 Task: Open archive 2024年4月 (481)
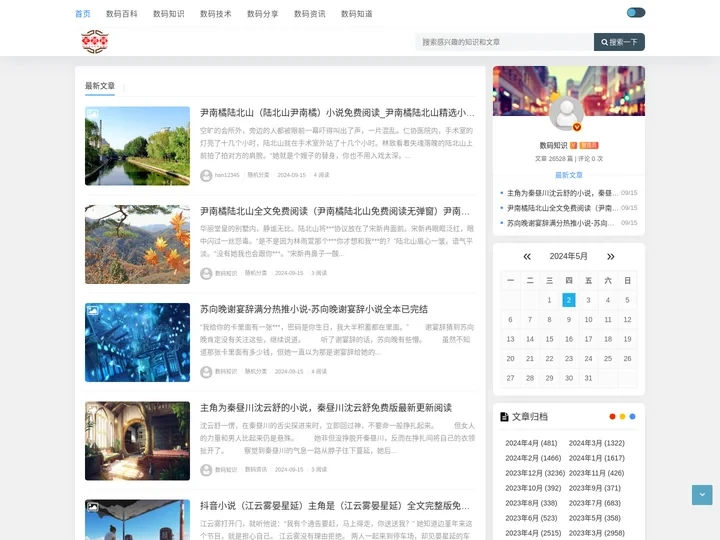point(531,443)
